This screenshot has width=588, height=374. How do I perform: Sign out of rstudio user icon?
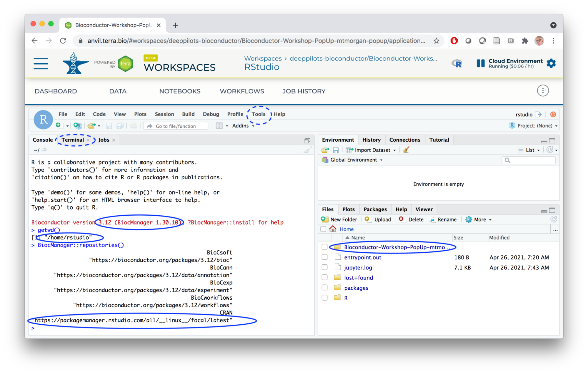click(538, 114)
